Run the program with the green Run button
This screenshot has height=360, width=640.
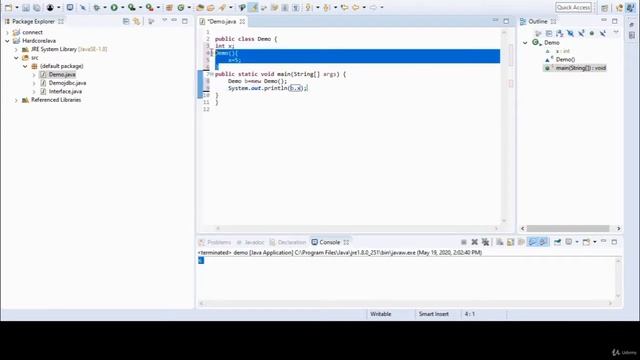tap(114, 7)
